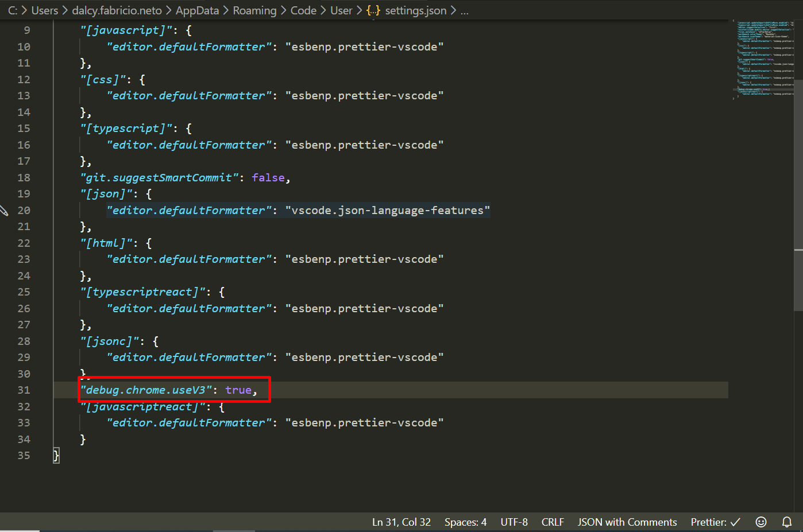Open language mode picker via JSON with Comments
This screenshot has height=532, width=803.
[x=627, y=522]
